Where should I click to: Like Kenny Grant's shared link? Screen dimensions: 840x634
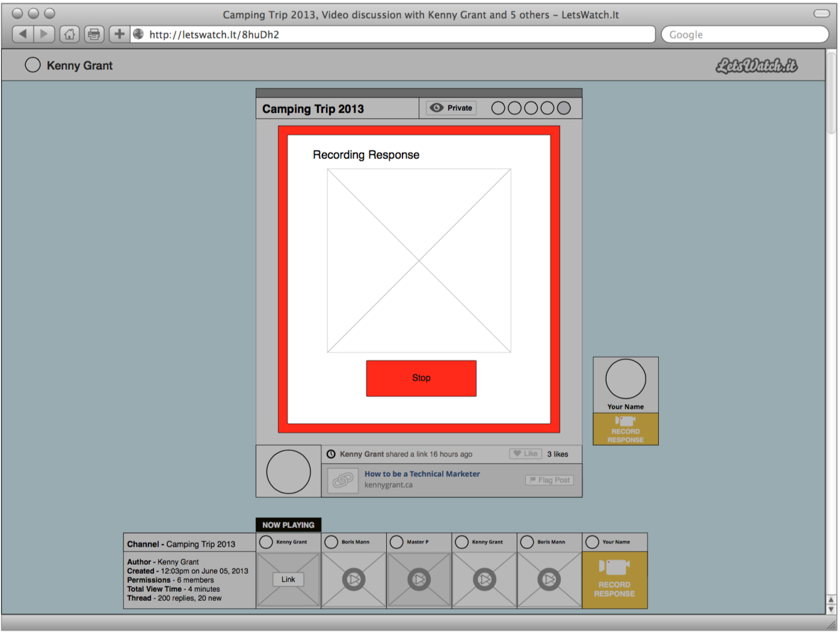tap(525, 454)
